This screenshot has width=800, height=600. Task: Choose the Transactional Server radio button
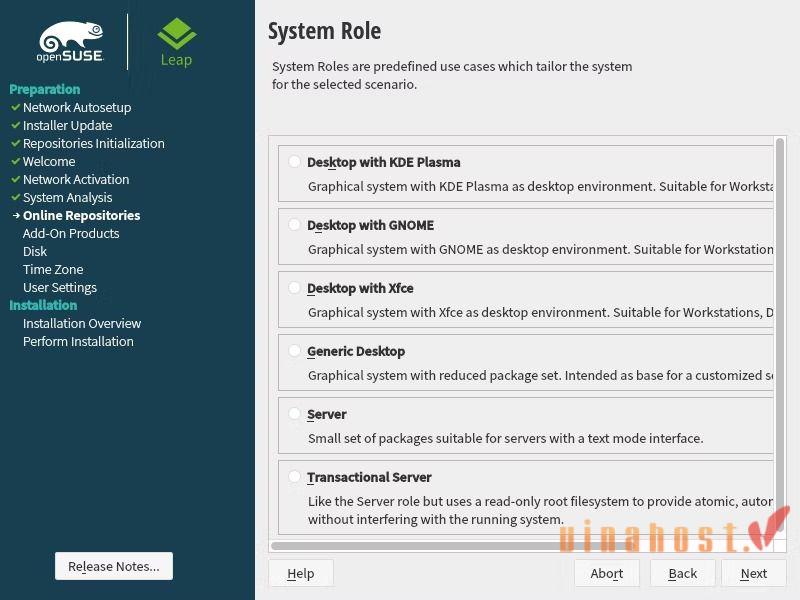294,477
